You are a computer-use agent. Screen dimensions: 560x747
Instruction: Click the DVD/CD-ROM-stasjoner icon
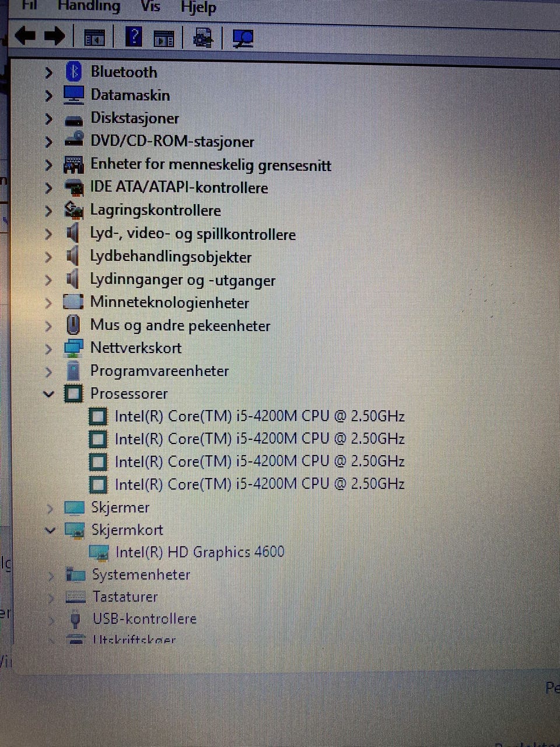tap(74, 139)
